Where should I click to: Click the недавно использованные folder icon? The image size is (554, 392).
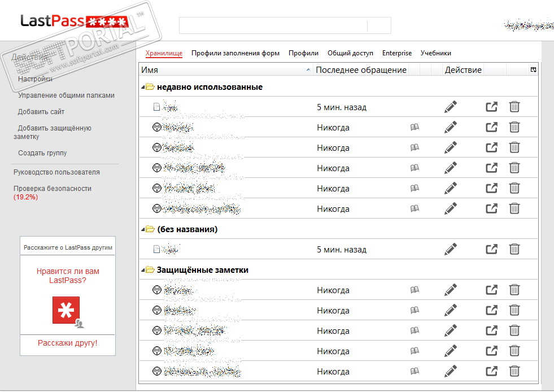pos(151,86)
